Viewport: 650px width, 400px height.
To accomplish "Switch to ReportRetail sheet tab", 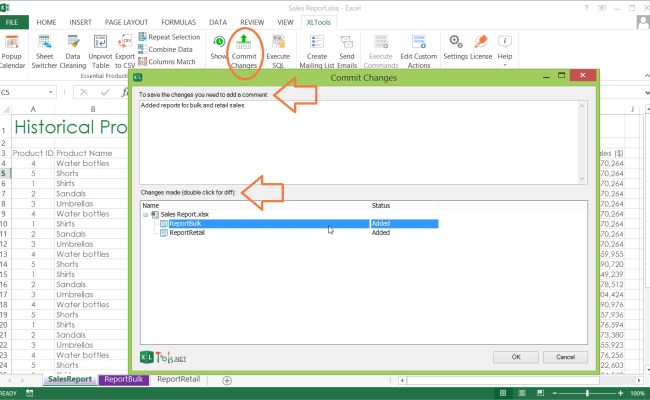I will (x=179, y=379).
